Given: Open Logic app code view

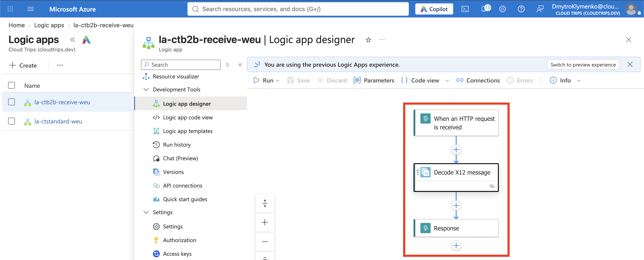Looking at the screenshot, I should point(188,117).
